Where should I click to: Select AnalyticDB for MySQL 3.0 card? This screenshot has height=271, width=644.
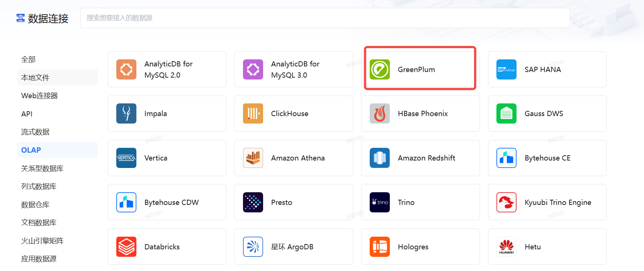click(x=294, y=69)
